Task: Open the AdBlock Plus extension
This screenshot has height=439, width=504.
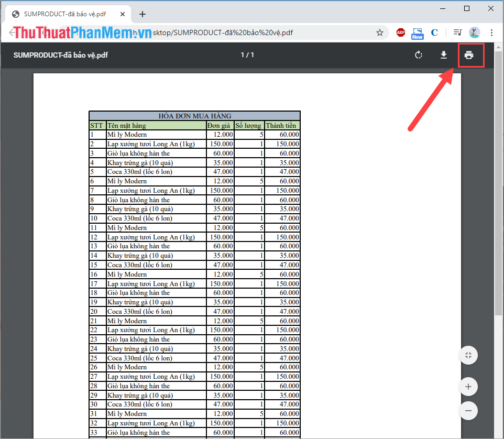Action: coord(400,32)
